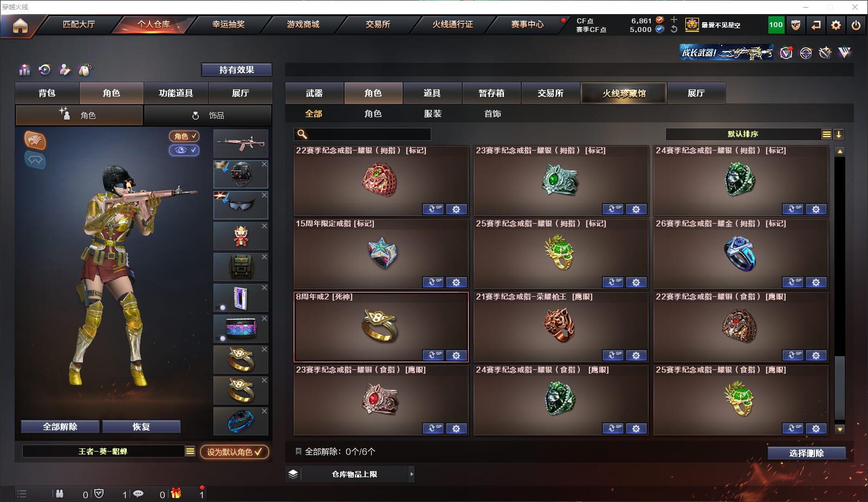Click the home lobby icon
Image resolution: width=868 pixels, height=502 pixels.
[x=20, y=25]
